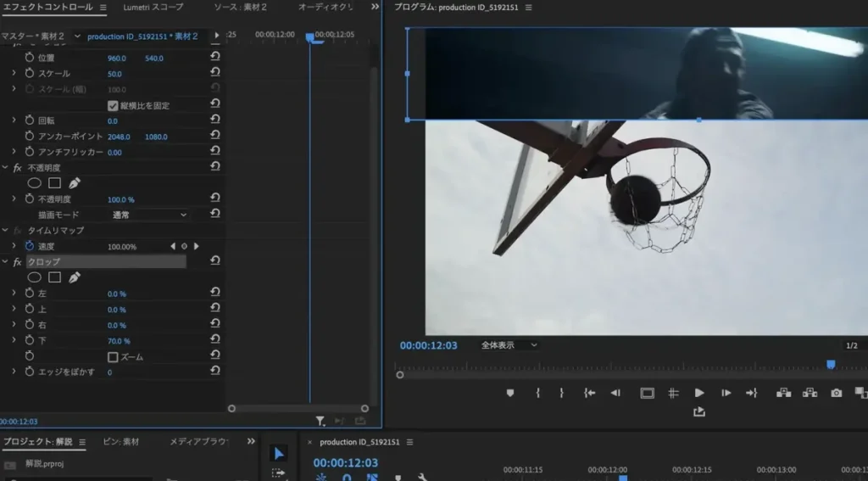
Task: Step forward one frame
Action: tap(726, 393)
